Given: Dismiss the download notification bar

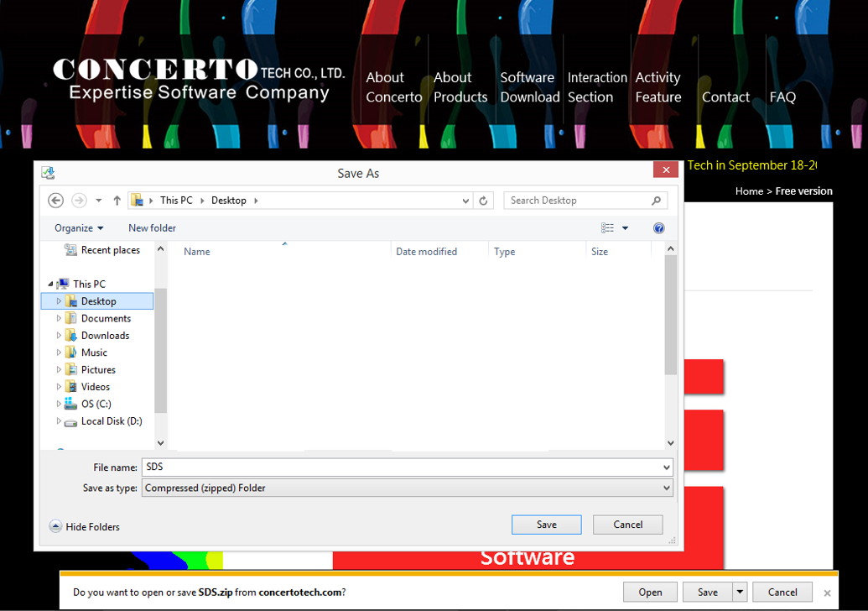Looking at the screenshot, I should (827, 593).
